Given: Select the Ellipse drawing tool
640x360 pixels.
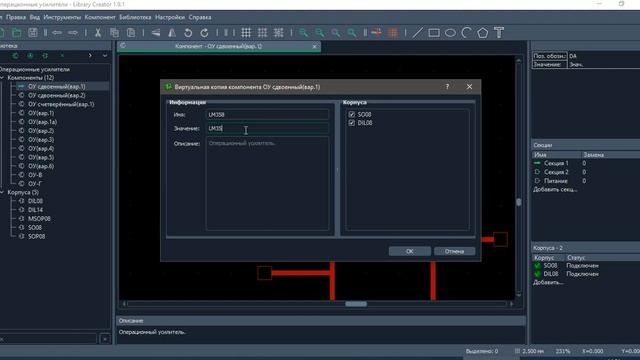Looking at the screenshot, I should point(450,33).
